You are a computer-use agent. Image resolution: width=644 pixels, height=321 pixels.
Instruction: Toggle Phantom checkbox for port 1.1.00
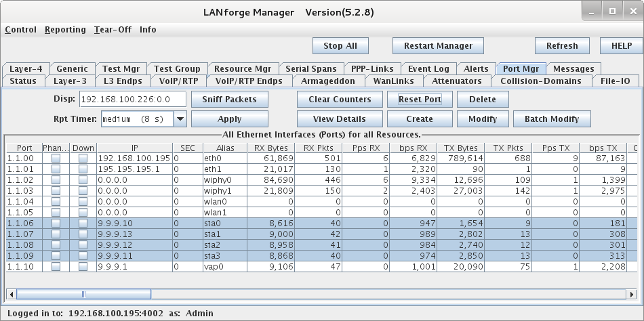pyautogui.click(x=56, y=158)
